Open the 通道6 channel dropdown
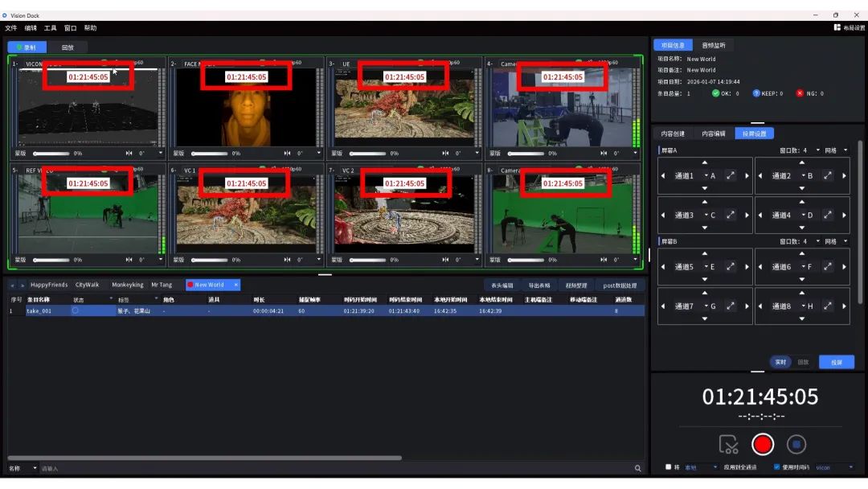This screenshot has height=489, width=868. pos(803,266)
